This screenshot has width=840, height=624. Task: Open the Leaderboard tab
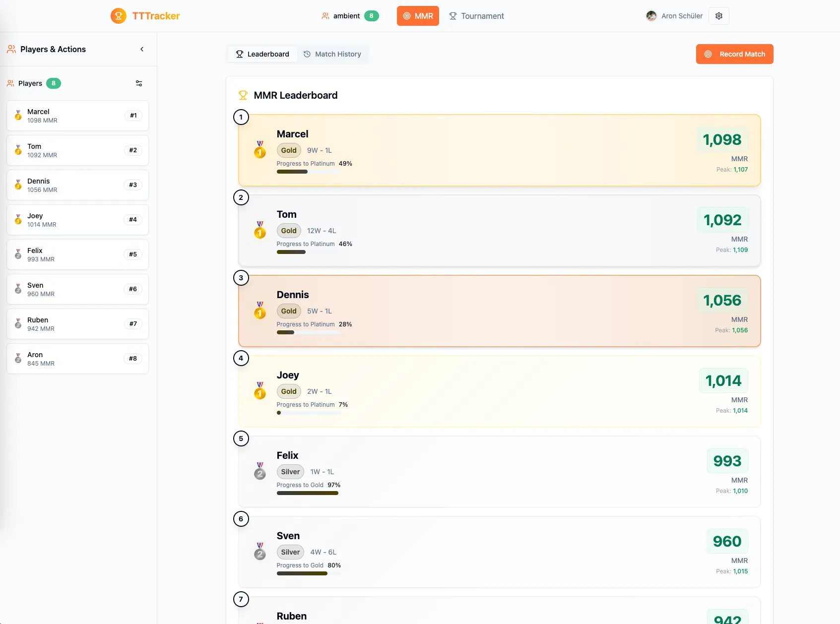262,54
